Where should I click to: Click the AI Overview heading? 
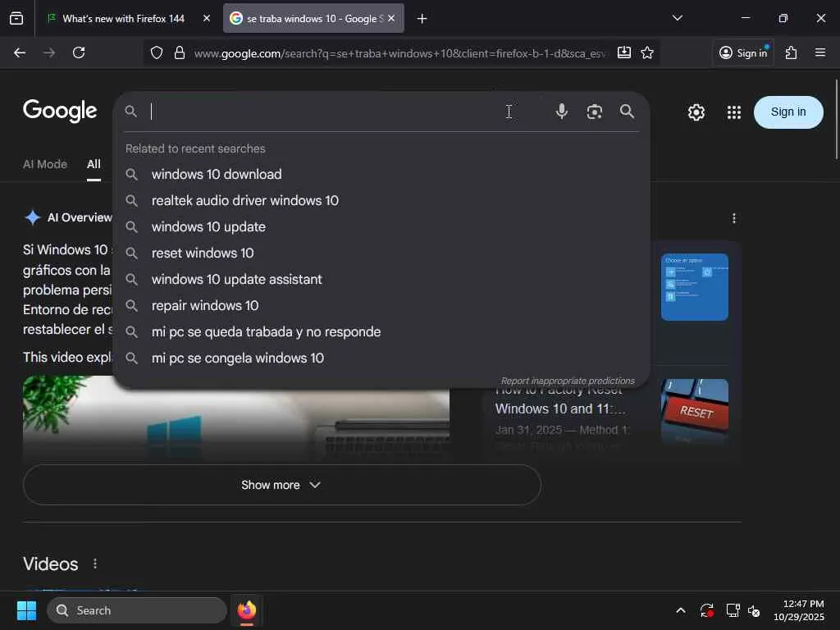click(80, 217)
